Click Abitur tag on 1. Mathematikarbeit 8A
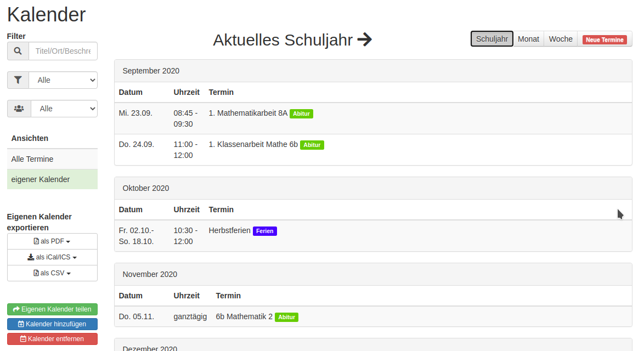This screenshot has width=644, height=351. [301, 114]
